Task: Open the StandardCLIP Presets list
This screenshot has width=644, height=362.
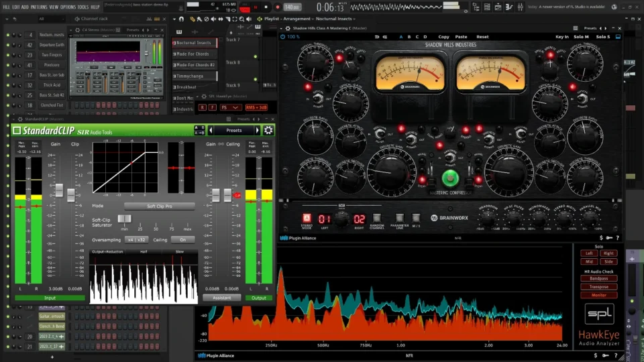Action: pos(234,131)
